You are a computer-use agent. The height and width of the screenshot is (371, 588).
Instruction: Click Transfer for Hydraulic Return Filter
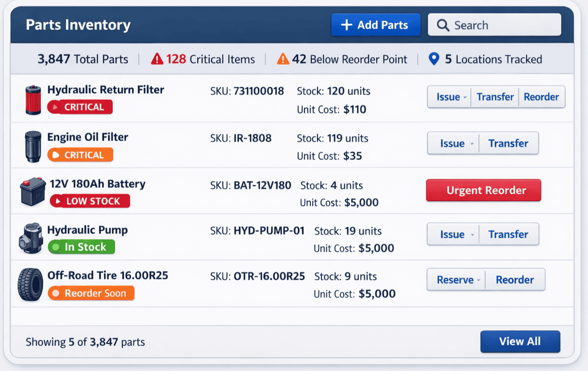(x=495, y=97)
